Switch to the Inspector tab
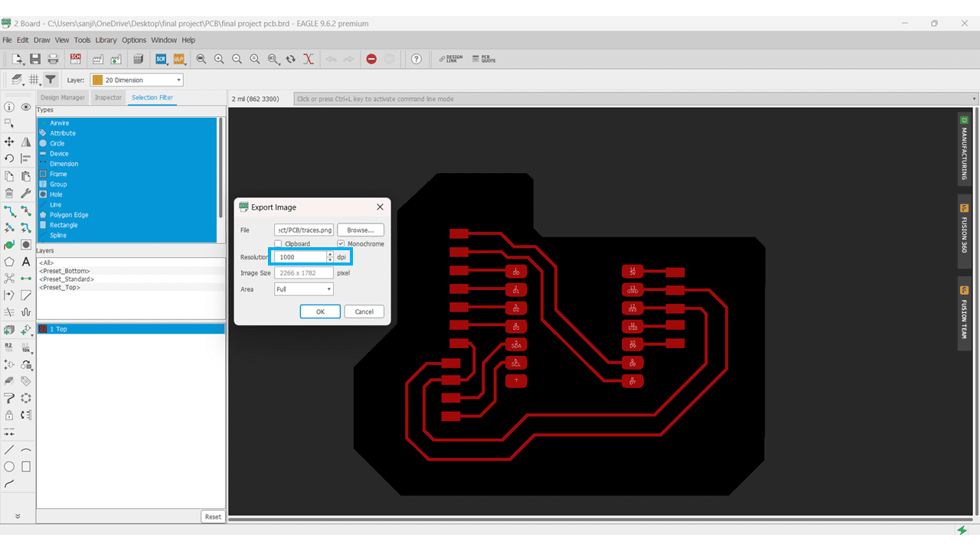The image size is (980, 551). click(108, 97)
